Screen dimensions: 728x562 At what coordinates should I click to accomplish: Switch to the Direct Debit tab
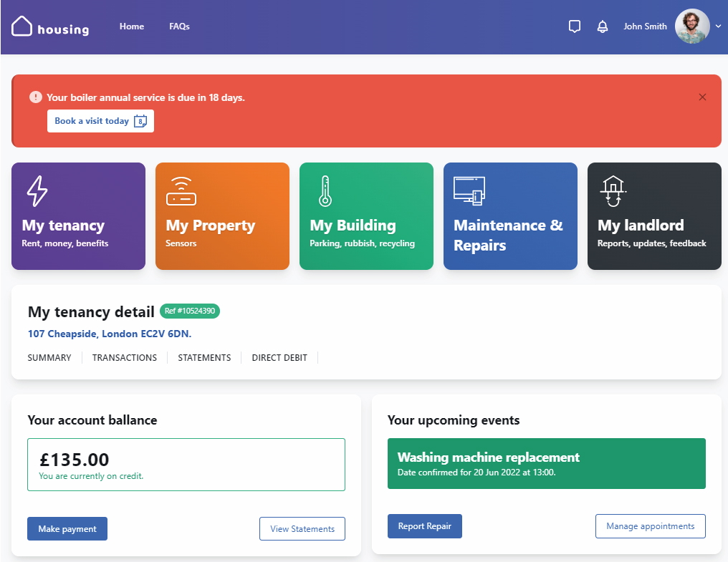coord(279,357)
